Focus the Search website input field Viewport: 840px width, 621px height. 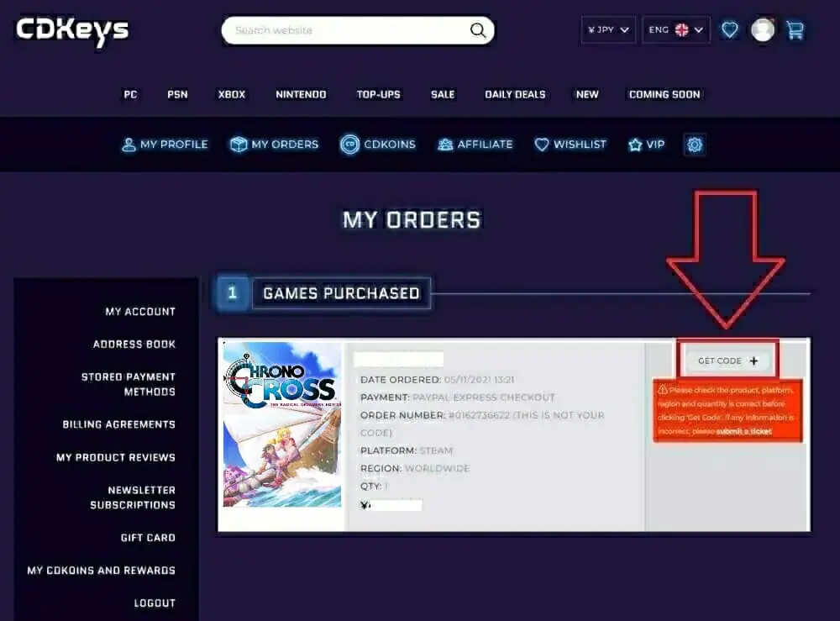coord(349,30)
